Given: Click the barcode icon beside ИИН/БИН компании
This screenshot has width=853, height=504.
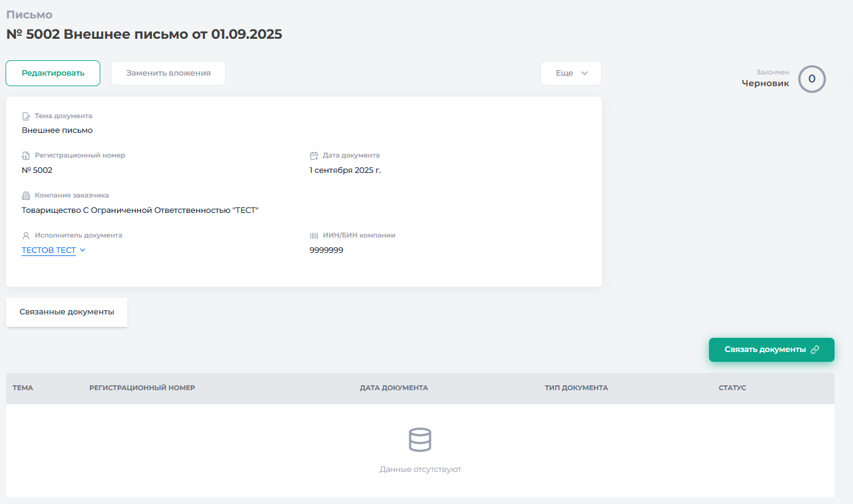Looking at the screenshot, I should [x=314, y=236].
